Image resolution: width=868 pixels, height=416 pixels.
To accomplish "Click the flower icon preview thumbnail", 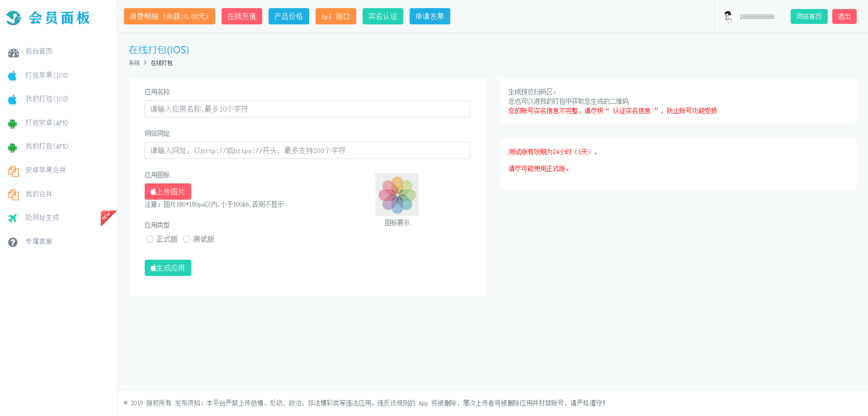I will 396,194.
